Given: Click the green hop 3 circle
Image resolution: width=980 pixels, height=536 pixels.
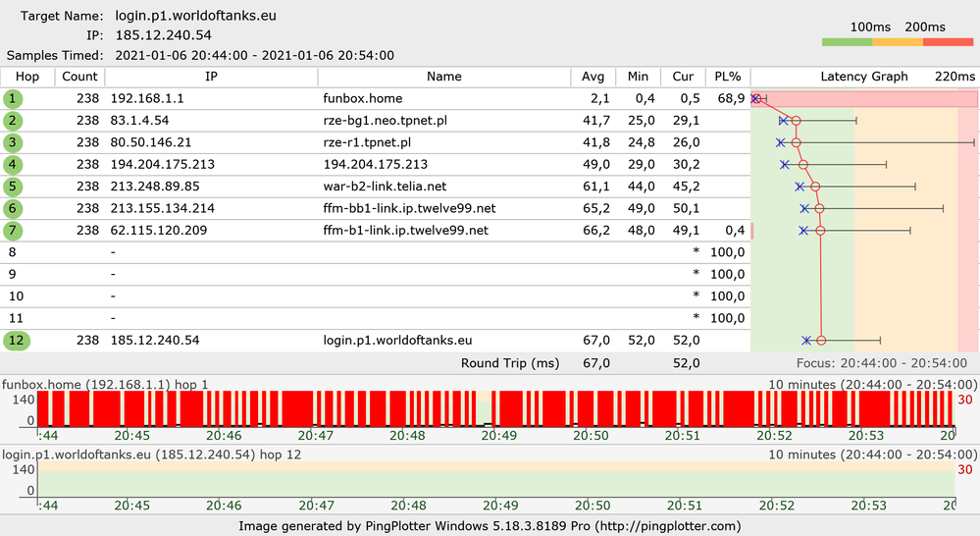Looking at the screenshot, I should [x=13, y=142].
